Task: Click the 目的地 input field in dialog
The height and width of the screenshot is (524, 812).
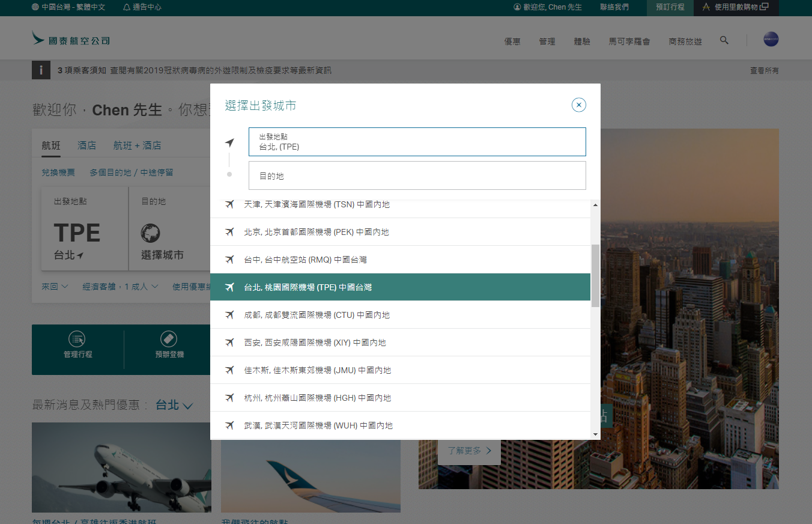Action: [417, 175]
